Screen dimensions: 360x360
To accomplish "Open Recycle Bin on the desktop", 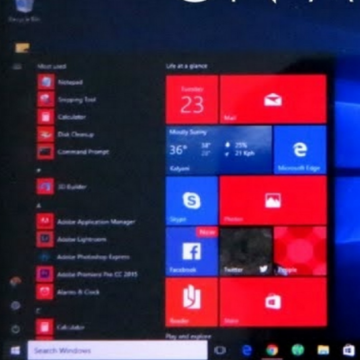I will 24,11.
